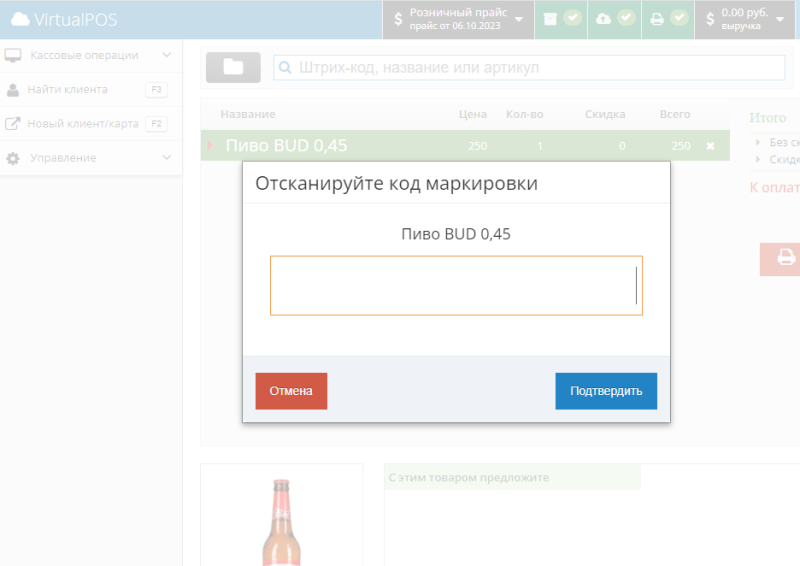This screenshot has width=800, height=566.
Task: Open the 0.00 руб. выручка dropdown
Action: pos(745,19)
